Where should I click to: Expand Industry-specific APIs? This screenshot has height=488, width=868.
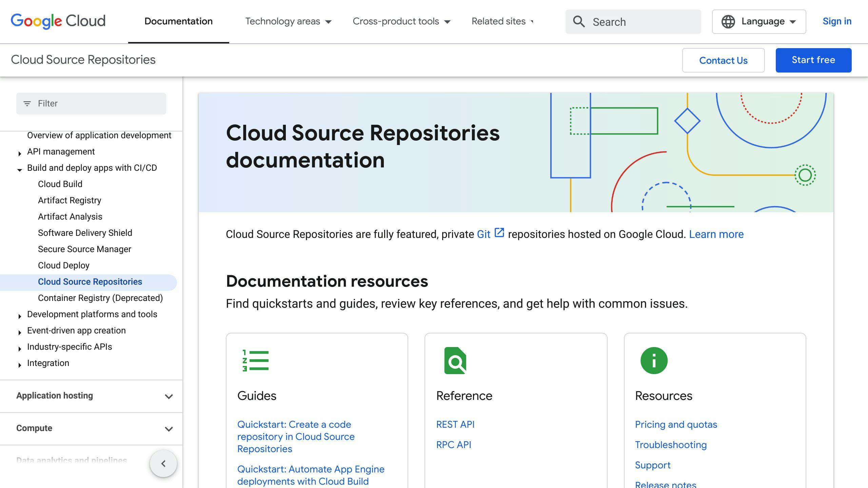20,349
